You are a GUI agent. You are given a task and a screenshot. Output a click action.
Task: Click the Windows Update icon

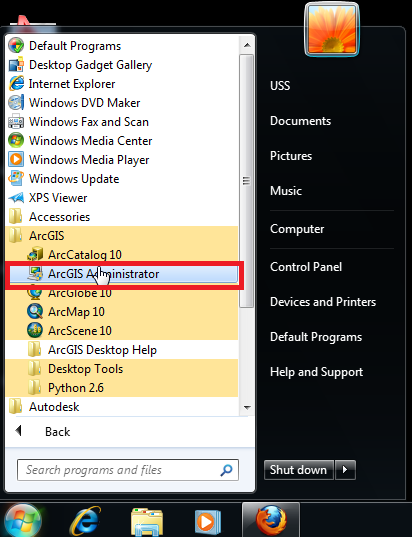[x=16, y=179]
